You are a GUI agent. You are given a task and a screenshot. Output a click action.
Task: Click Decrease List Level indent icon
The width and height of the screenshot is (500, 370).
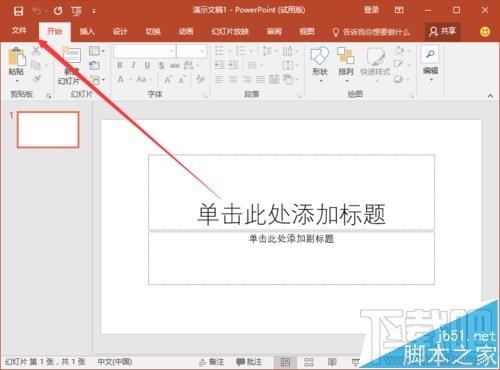point(219,65)
